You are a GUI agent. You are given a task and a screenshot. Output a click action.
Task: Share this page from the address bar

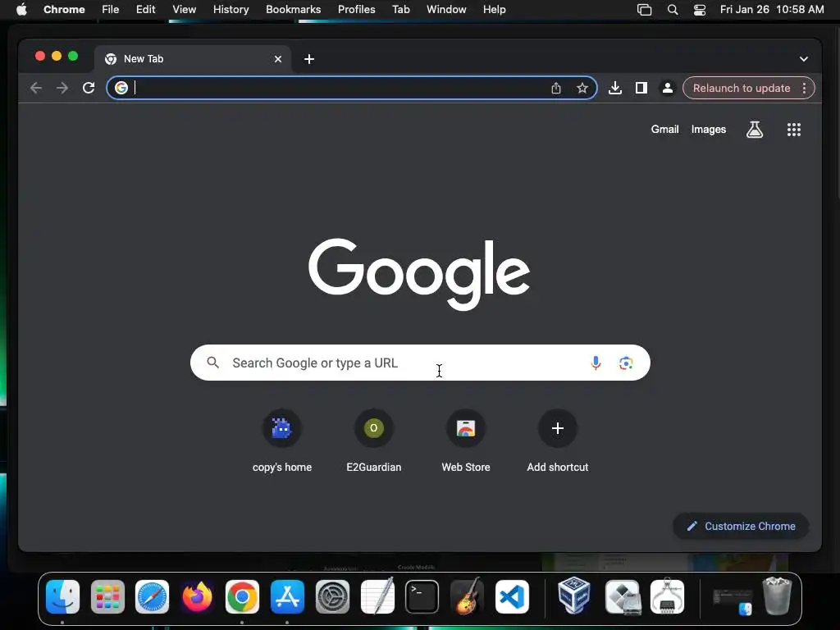coord(556,88)
